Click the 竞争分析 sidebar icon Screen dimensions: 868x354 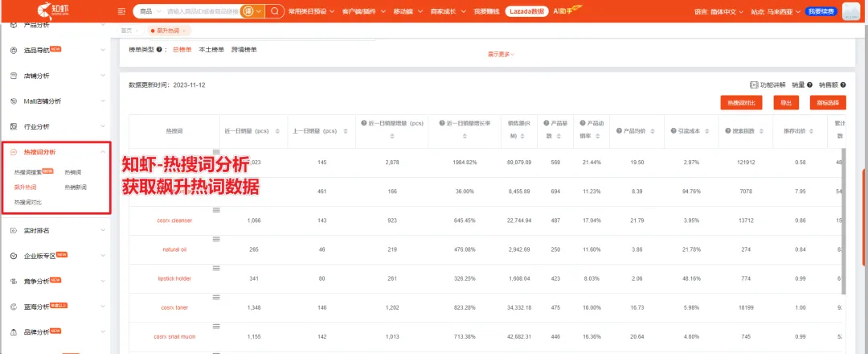[x=14, y=282]
